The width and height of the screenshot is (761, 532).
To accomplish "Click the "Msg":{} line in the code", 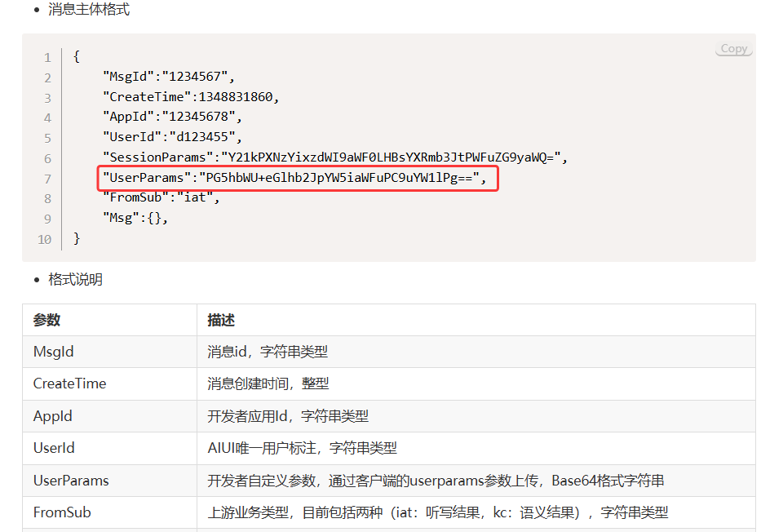I will 138,218.
